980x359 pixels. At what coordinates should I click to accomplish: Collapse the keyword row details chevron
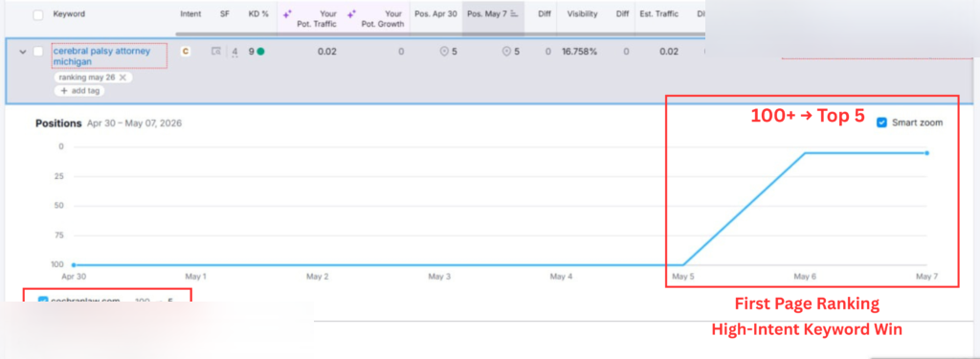tap(23, 52)
